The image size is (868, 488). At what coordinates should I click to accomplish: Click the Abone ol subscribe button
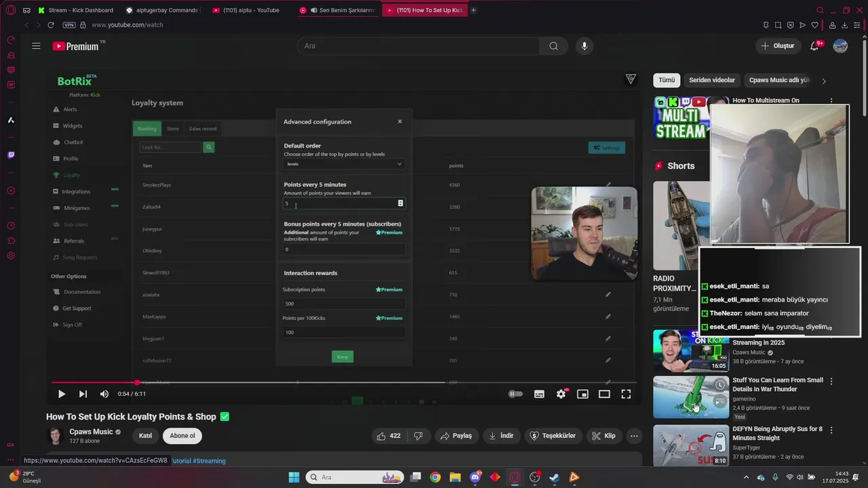182,436
